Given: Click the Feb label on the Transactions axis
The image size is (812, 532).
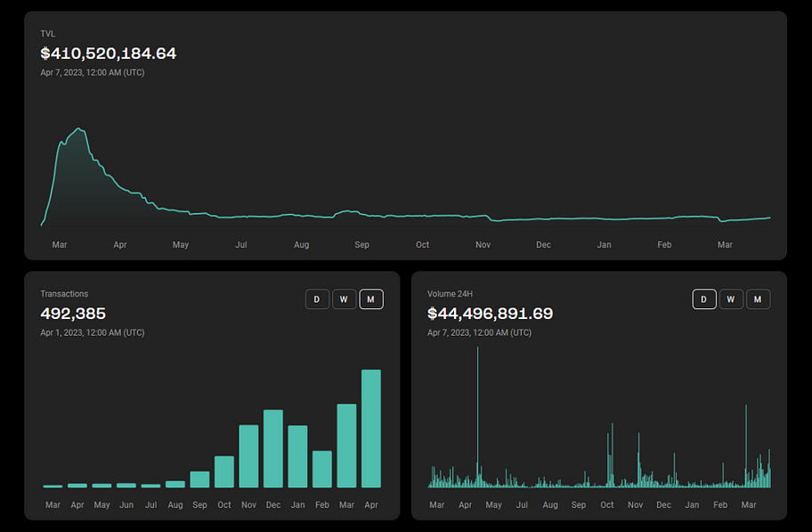Looking at the screenshot, I should (322, 505).
